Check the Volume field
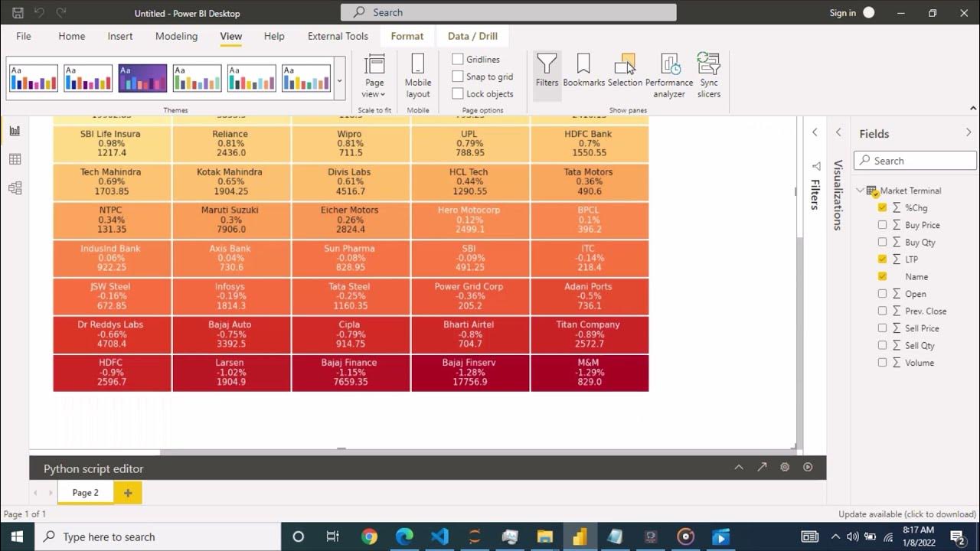Image resolution: width=980 pixels, height=551 pixels. (x=883, y=363)
